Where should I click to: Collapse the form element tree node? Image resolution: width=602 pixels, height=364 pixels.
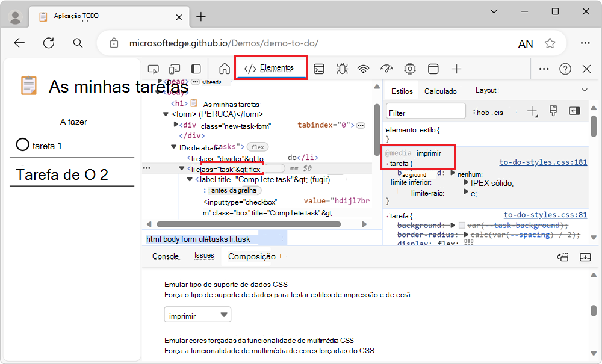[x=166, y=114]
